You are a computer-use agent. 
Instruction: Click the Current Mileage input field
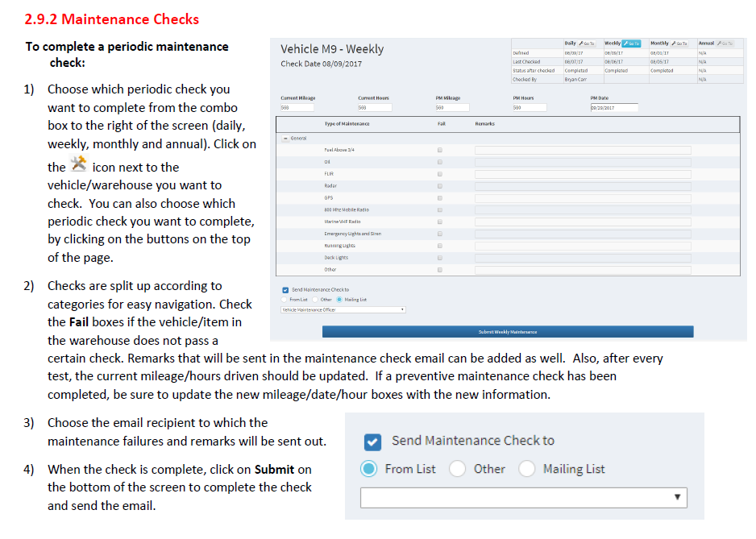tap(297, 108)
